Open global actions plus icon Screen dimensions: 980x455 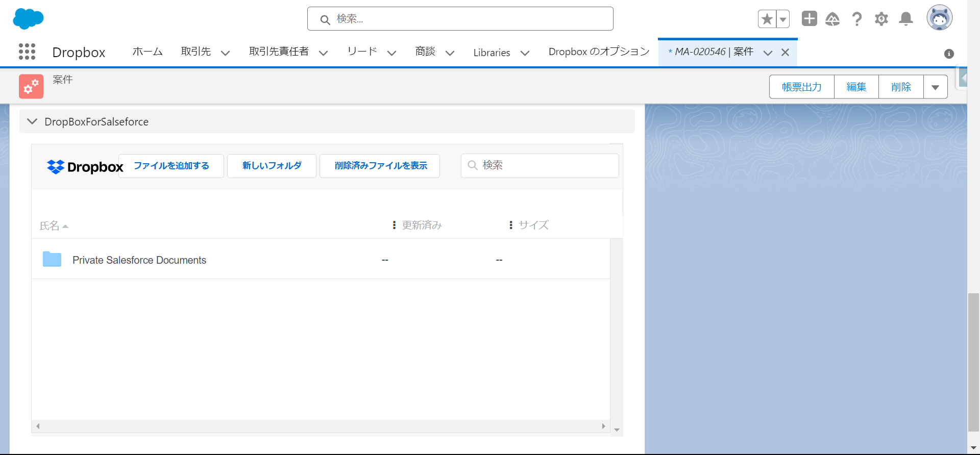tap(809, 19)
